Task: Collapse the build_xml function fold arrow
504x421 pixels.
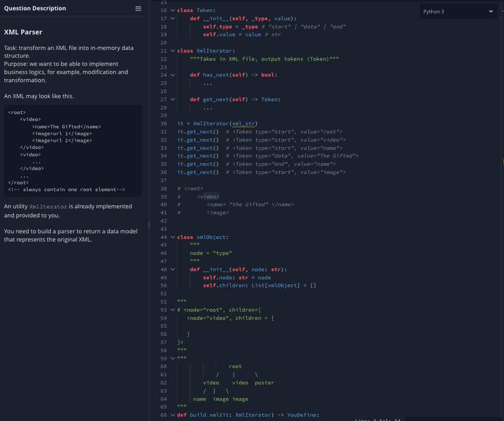Action: [172, 415]
